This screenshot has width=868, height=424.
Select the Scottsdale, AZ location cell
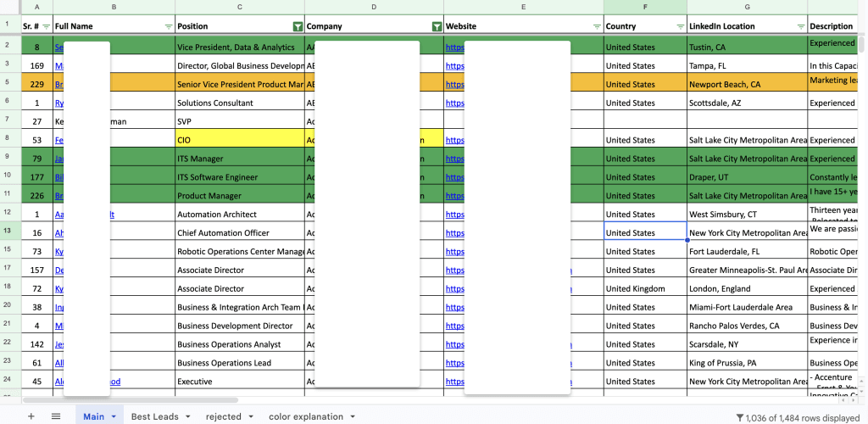746,103
